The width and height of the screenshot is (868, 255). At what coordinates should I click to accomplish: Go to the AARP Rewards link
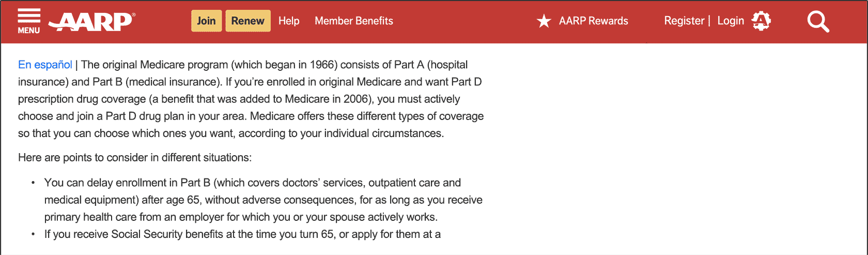click(x=594, y=21)
